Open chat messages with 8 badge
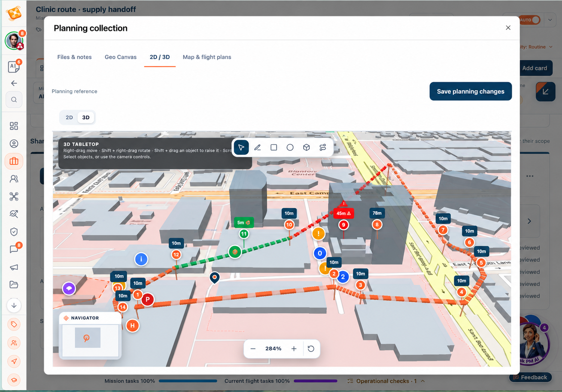562x392 pixels. (14, 249)
